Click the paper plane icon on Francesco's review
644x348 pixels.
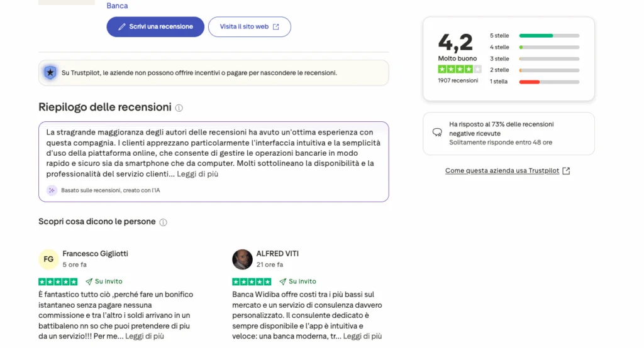89,281
